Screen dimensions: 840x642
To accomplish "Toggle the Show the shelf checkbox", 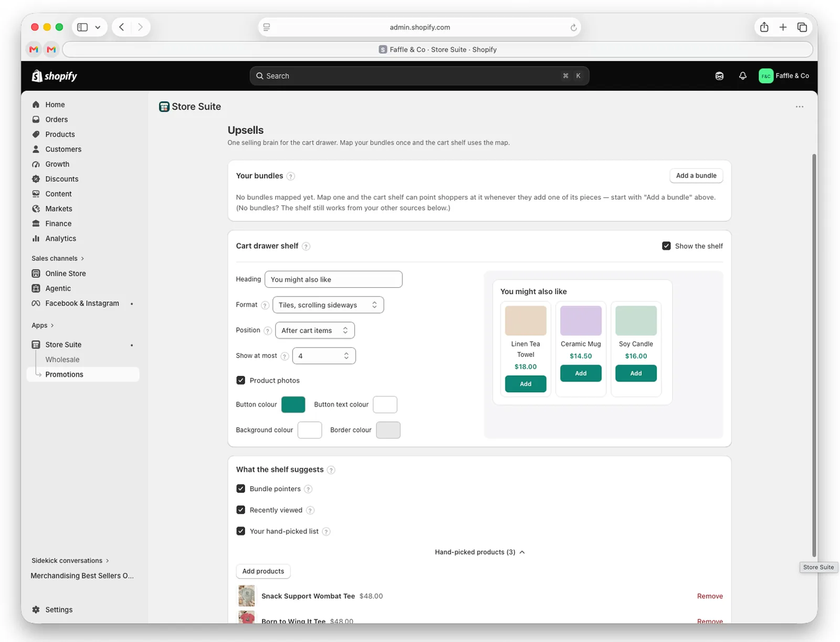I will pos(666,246).
